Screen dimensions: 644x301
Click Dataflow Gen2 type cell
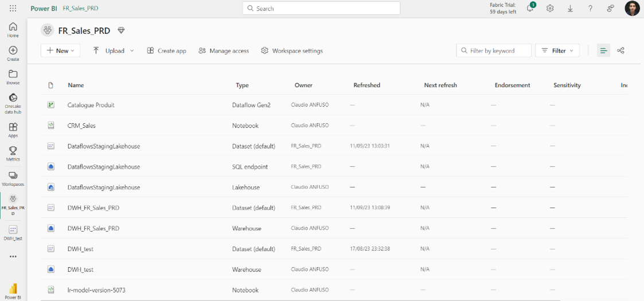pos(251,105)
